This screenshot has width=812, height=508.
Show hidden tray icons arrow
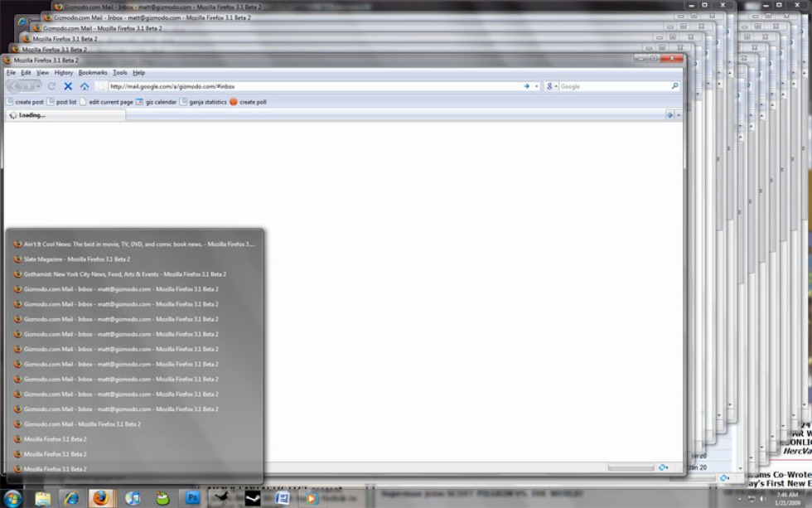pos(739,499)
